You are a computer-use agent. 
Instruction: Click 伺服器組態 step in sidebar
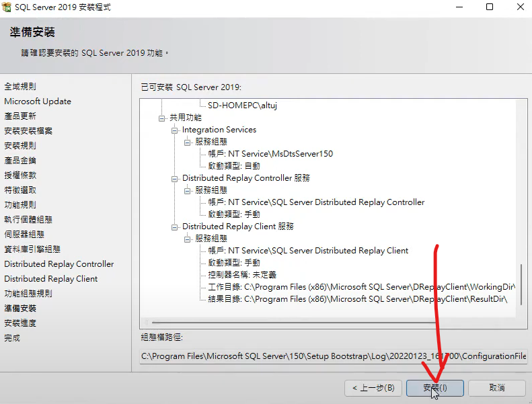[24, 235]
